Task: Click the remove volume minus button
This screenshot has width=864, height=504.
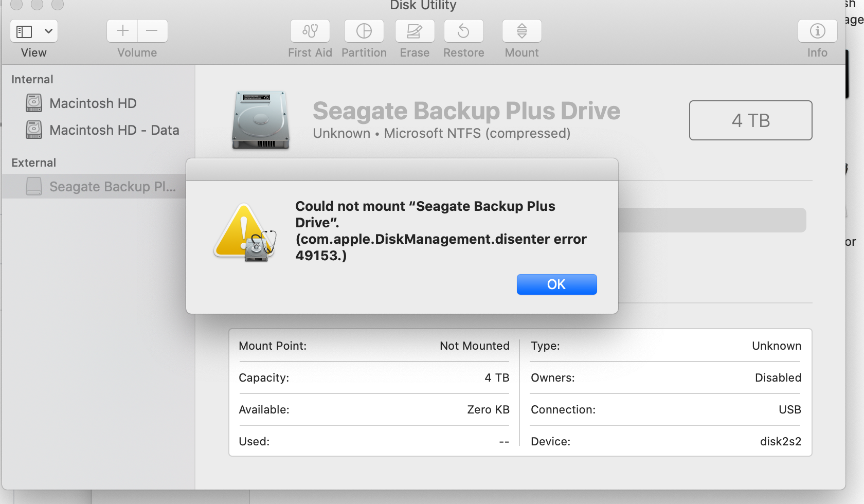Action: click(152, 31)
